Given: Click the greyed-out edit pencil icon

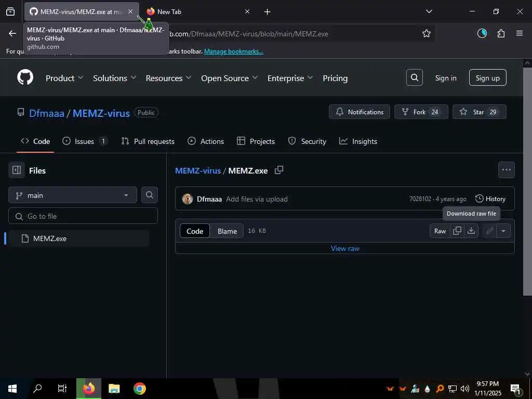Looking at the screenshot, I should click(489, 231).
